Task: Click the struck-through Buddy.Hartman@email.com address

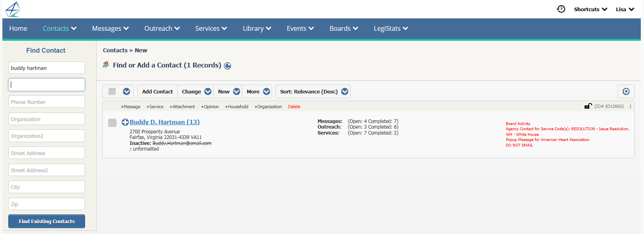Action: tap(182, 143)
